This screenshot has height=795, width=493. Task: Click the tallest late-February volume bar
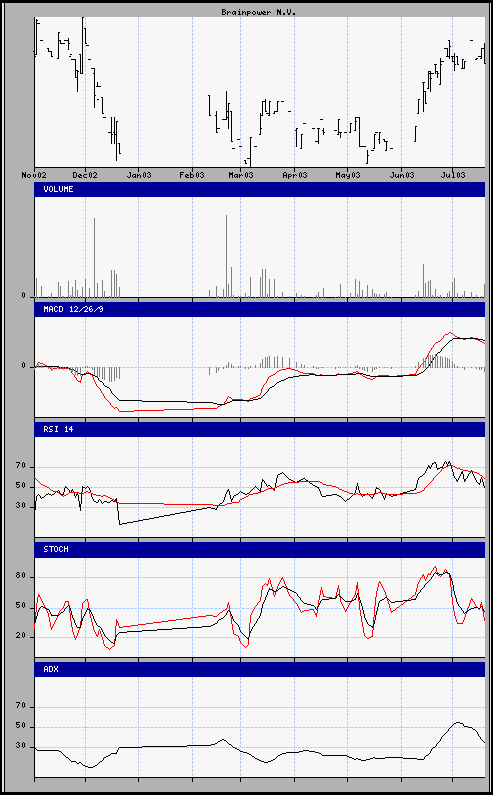pos(226,256)
